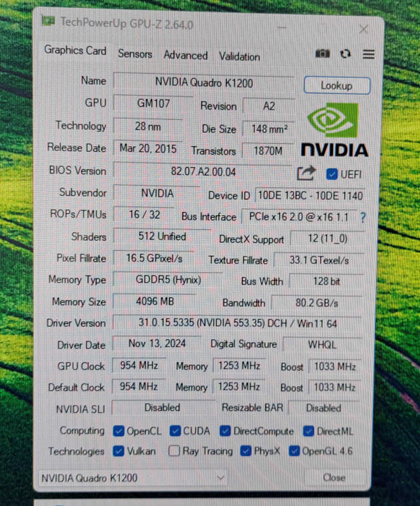Screen dimensions: 420x506
Task: Open the hamburger menu icon
Action: click(x=369, y=54)
